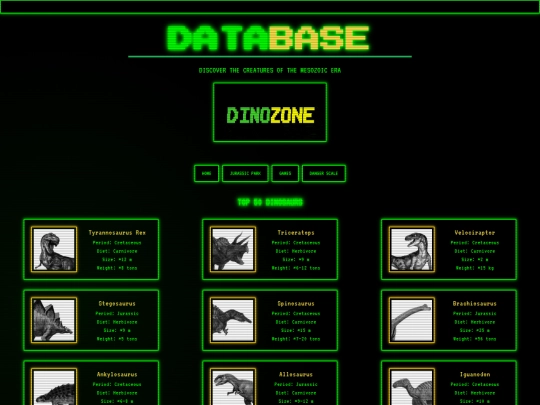The width and height of the screenshot is (540, 405).
Task: Click Allosaurus 'Period: Jurassic' line
Action: pos(296,384)
